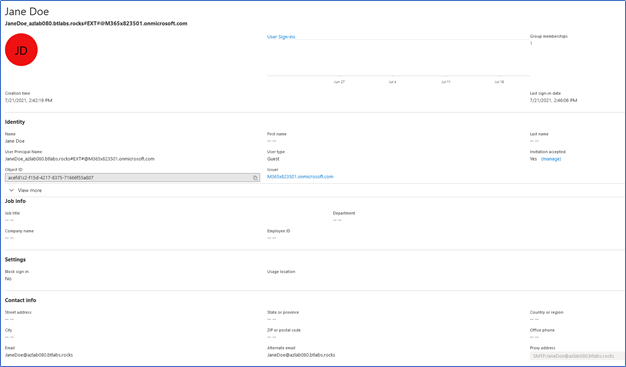Open the group memberships count link
Screen dimensions: 626x367
pyautogui.click(x=531, y=44)
